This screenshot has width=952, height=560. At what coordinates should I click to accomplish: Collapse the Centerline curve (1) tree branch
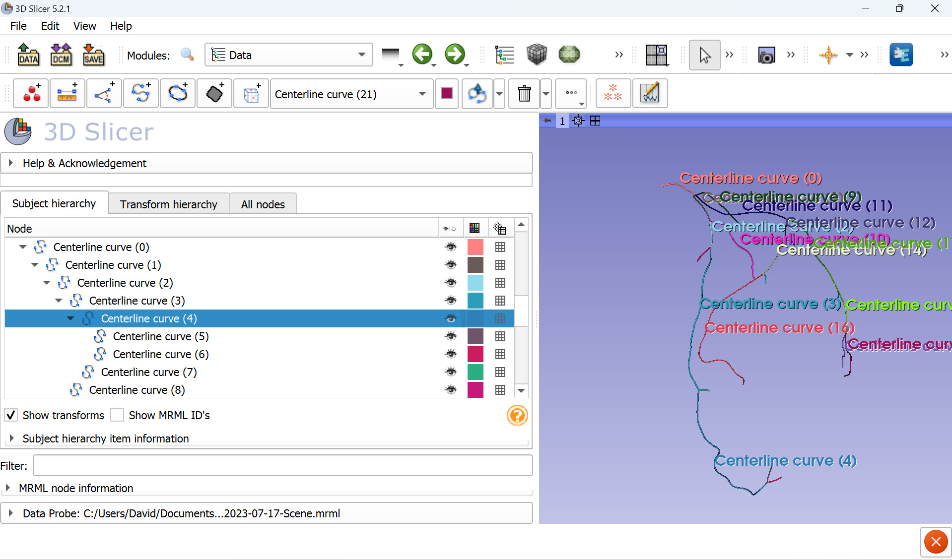tap(35, 265)
